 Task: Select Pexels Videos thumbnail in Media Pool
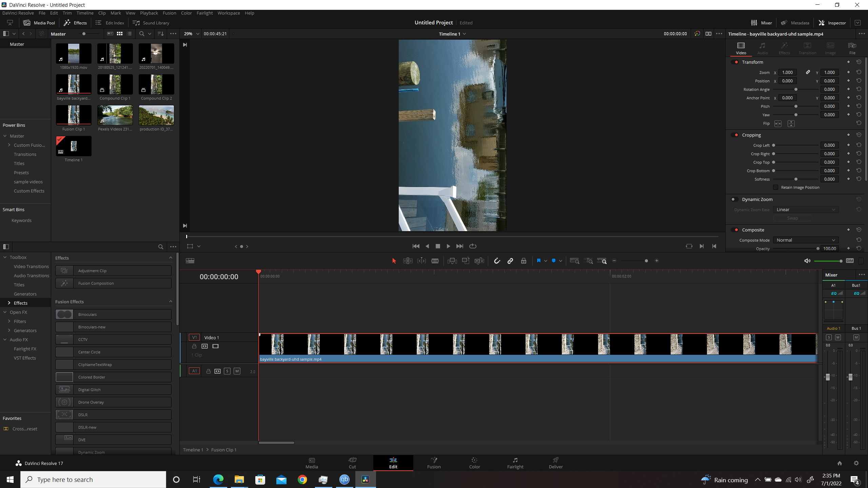pos(115,115)
